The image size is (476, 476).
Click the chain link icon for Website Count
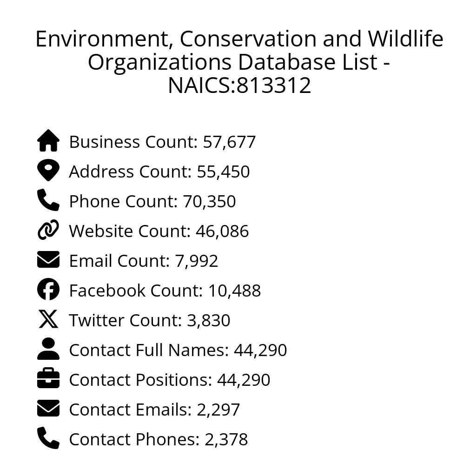click(x=48, y=230)
